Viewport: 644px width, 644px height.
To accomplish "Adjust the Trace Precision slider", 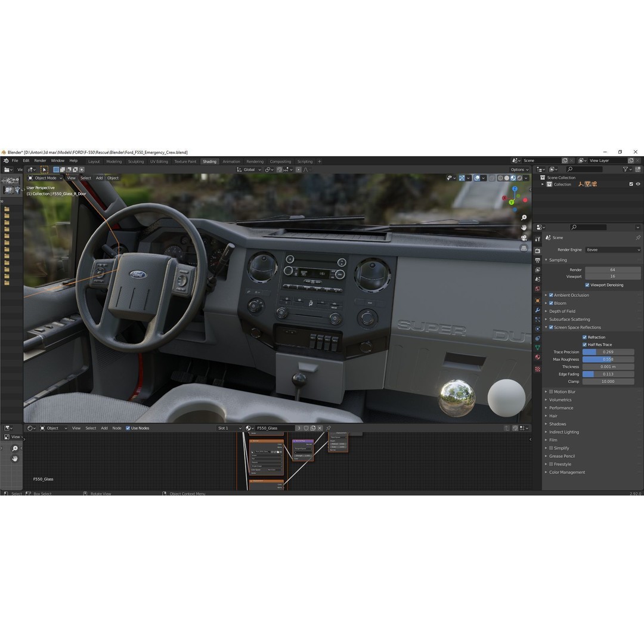I will (608, 352).
